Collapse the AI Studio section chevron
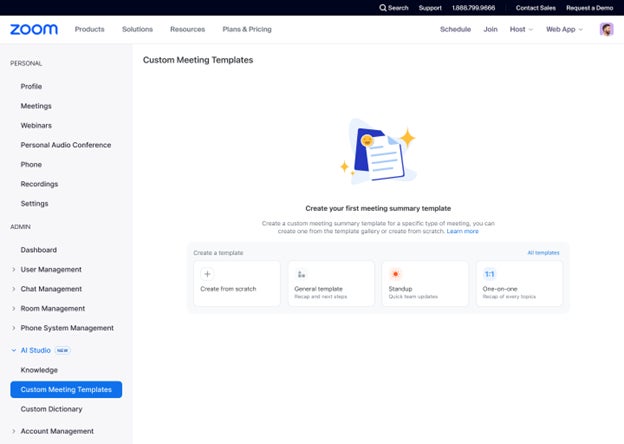Viewport: 624px width, 444px height. click(x=14, y=351)
